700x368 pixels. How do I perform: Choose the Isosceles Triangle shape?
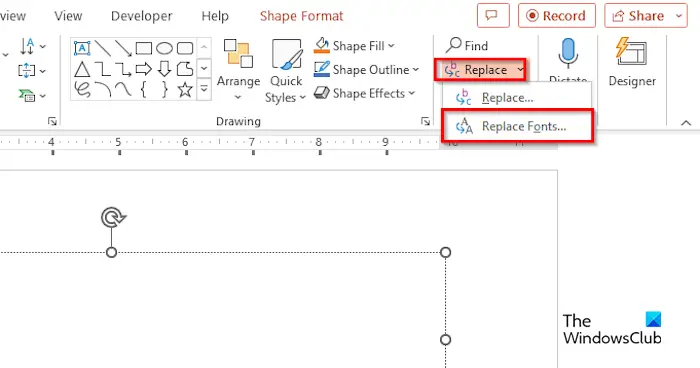[82, 69]
